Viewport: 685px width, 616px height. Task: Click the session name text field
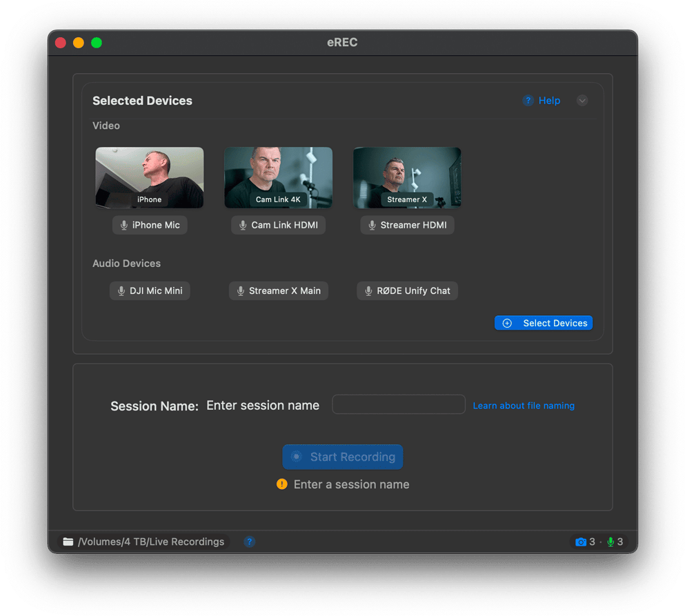(x=399, y=404)
